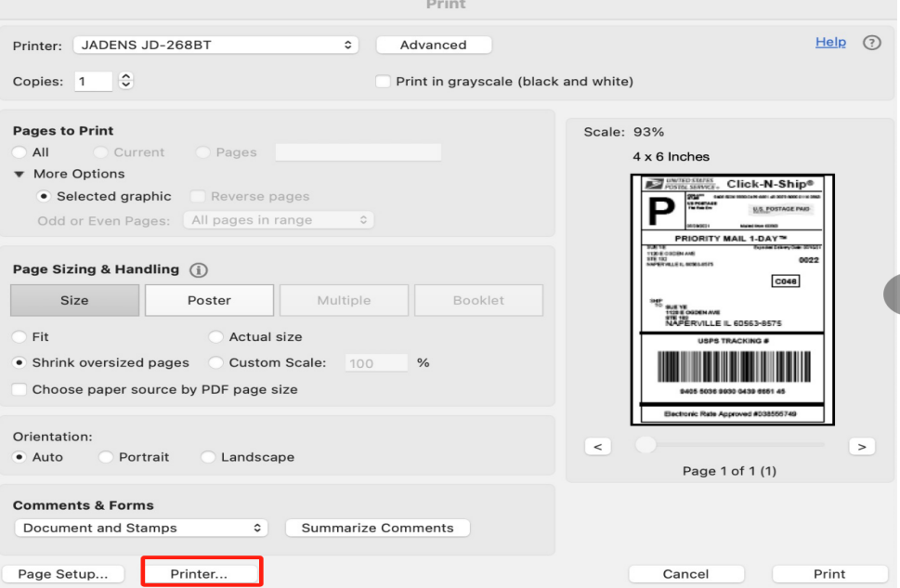Click the shipping label preview thumbnail
900x588 pixels.
[x=733, y=300]
